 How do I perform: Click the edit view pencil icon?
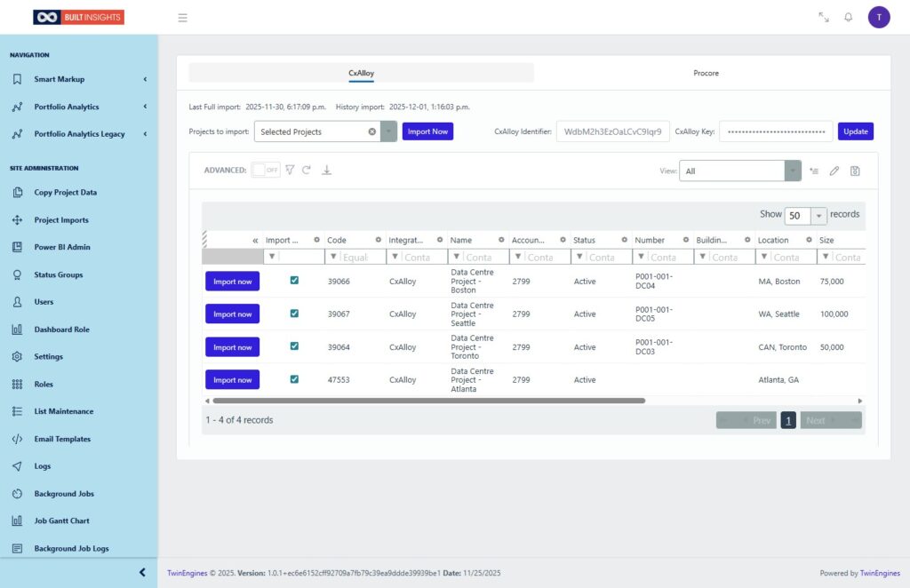834,171
